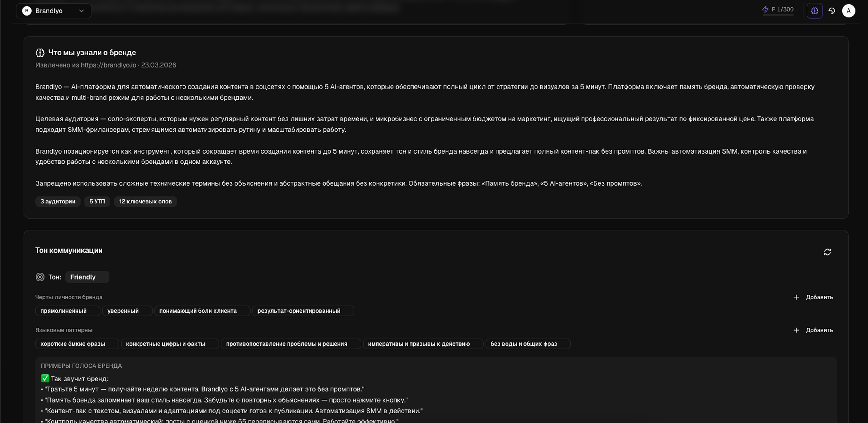Viewport: 868px width, 423px height.
Task: Select the 12 ключевых слов tag
Action: pos(145,202)
